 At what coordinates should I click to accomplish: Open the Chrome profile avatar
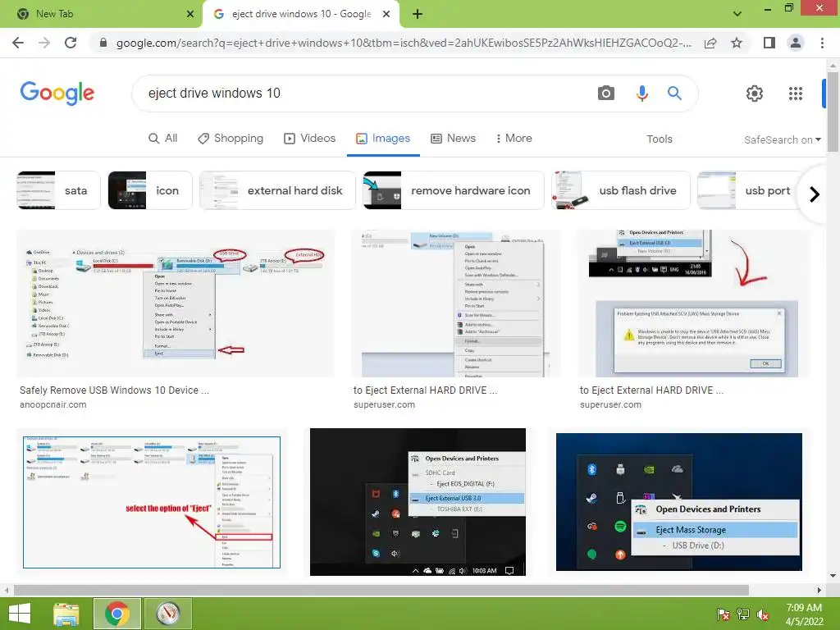point(796,43)
